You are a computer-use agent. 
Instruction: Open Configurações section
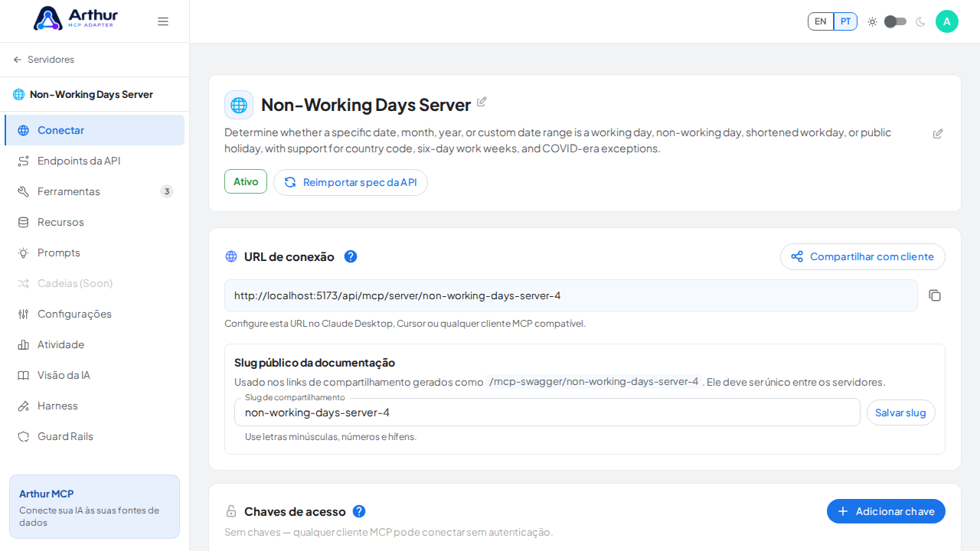tap(94, 314)
